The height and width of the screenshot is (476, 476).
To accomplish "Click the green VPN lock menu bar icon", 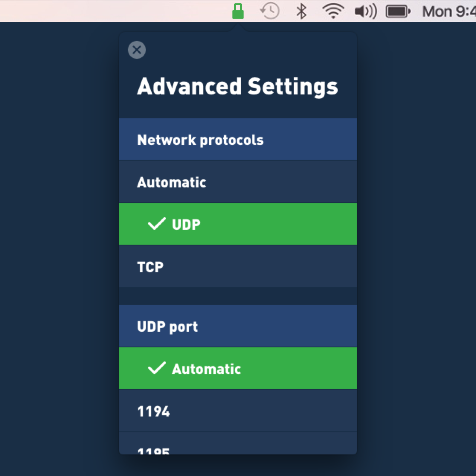I will point(238,11).
